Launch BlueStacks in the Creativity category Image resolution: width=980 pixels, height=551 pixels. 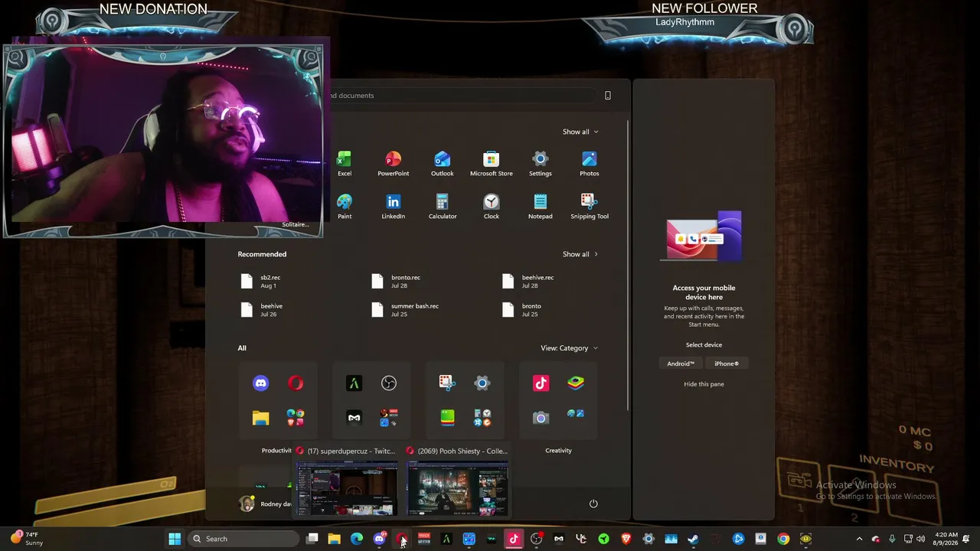pyautogui.click(x=576, y=383)
